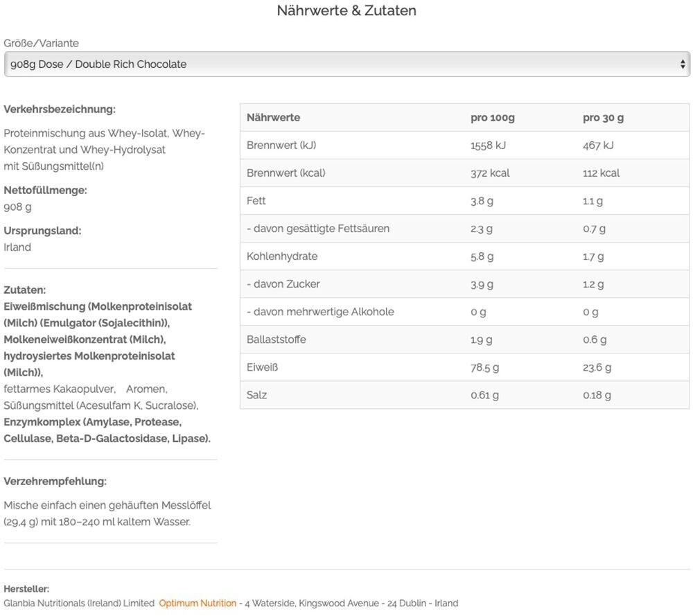Click the Hersteller label at bottom

point(26,589)
